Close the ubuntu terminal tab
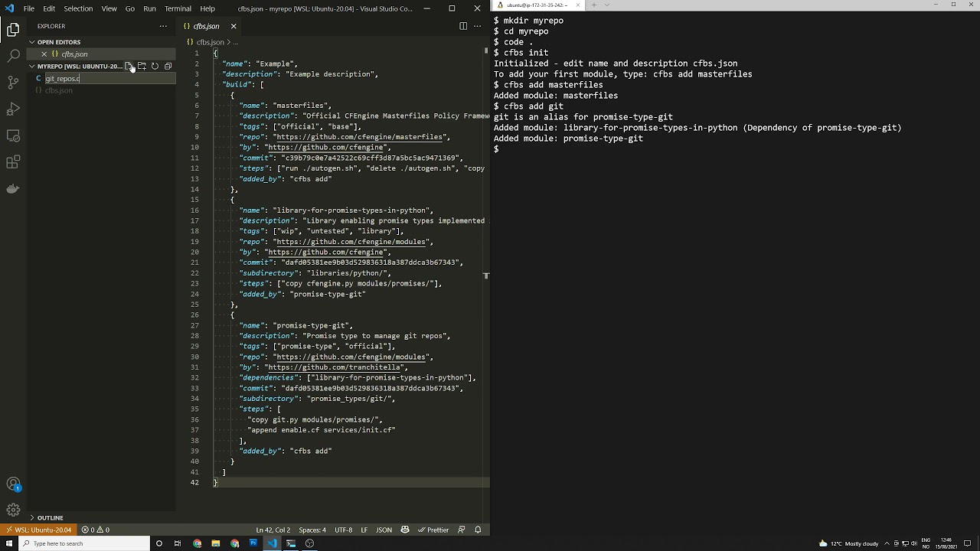980x551 pixels. click(x=577, y=5)
